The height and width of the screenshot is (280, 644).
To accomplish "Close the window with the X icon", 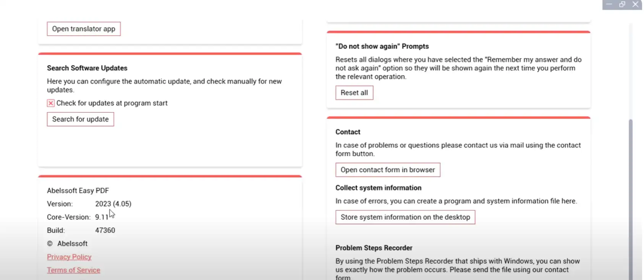I will coord(635,5).
